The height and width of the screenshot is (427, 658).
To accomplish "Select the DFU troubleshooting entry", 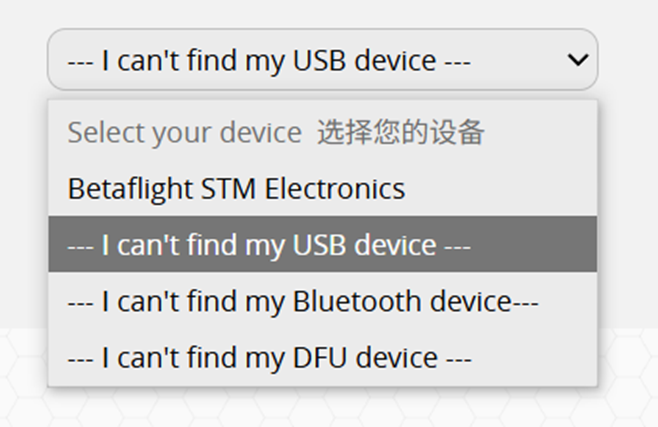I will coord(322,357).
